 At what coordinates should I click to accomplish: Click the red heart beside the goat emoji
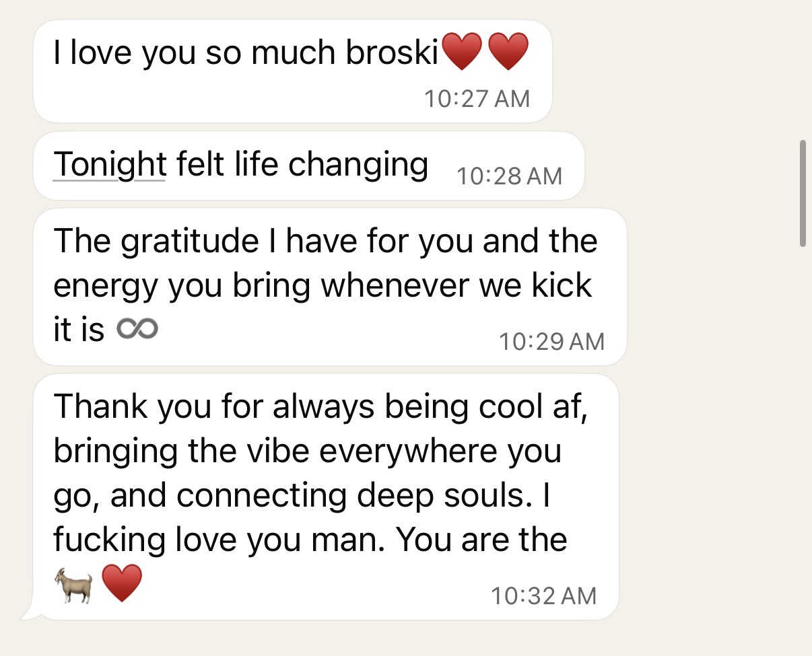(122, 583)
